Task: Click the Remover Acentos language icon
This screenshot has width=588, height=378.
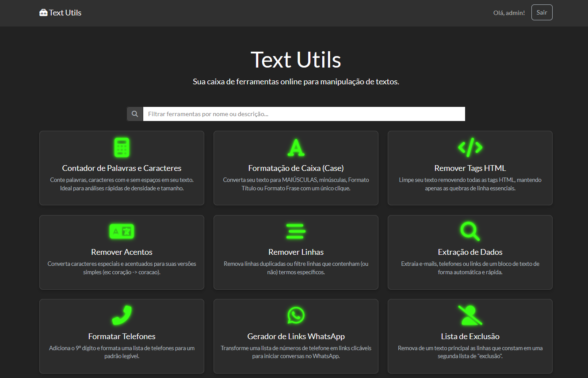Action: point(122,231)
